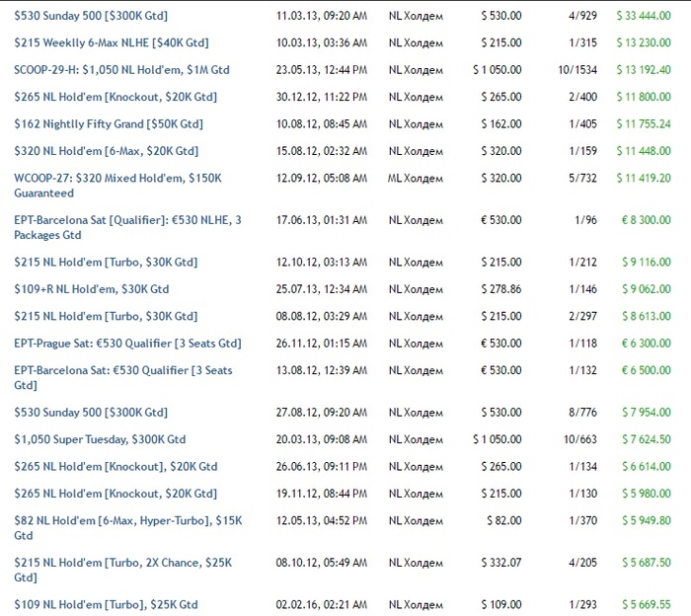Open the $265 NL Hold'em [Knockout], $20K Gtd link

(x=115, y=467)
